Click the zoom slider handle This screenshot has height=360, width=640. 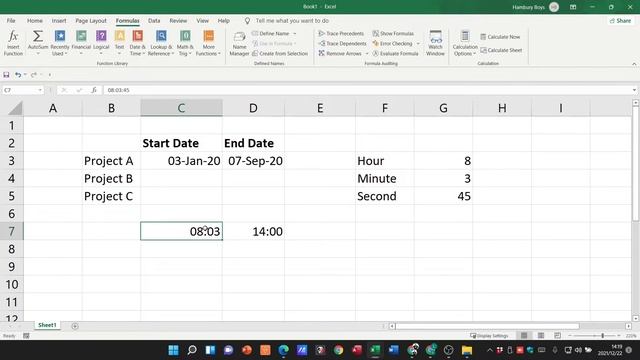point(602,336)
